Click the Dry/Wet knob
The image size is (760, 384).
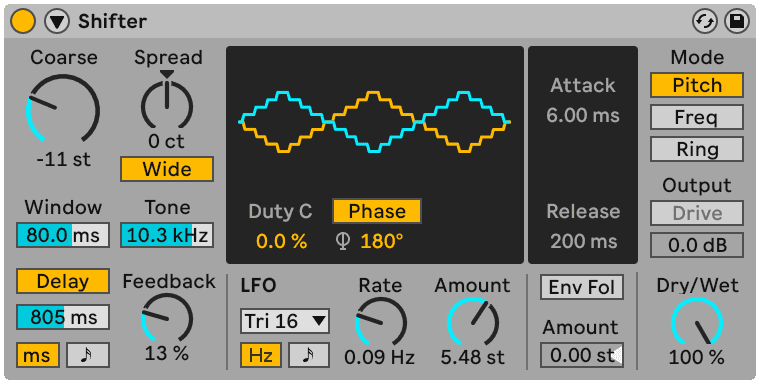(x=697, y=321)
